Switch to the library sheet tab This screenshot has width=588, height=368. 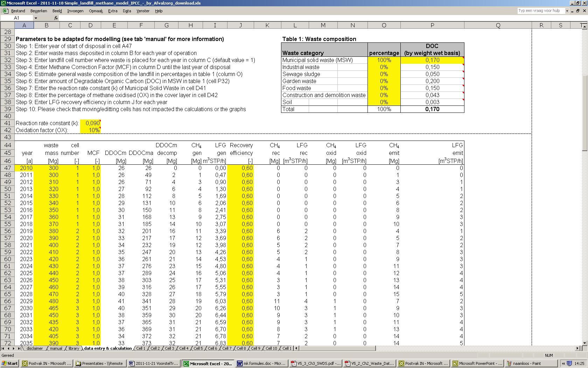(x=74, y=348)
